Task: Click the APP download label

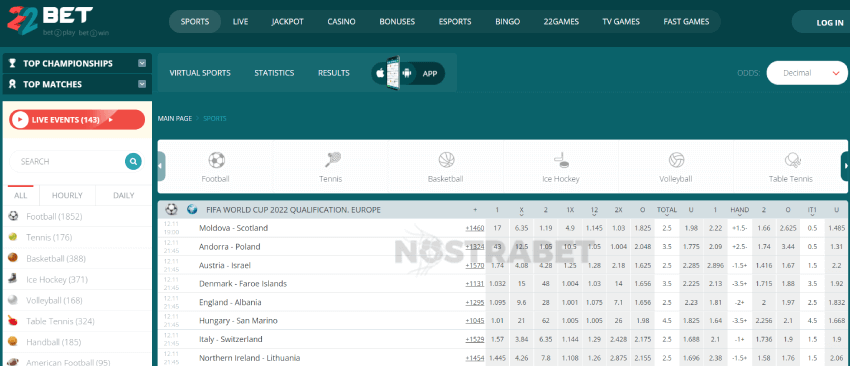Action: (430, 74)
